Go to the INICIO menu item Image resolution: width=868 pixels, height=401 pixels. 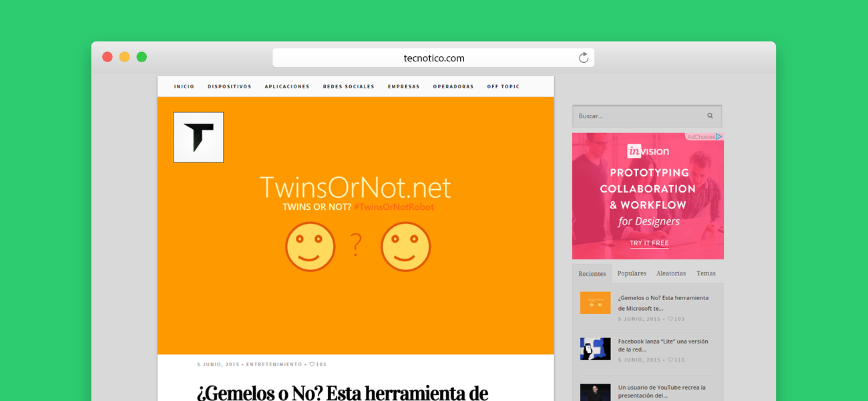(184, 86)
